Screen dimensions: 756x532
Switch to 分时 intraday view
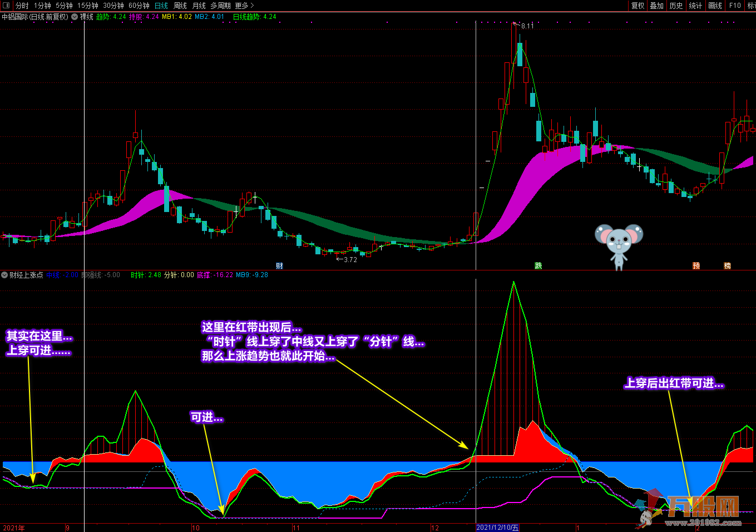[22, 6]
